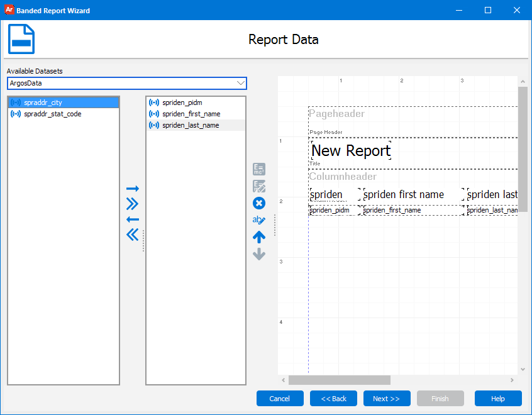The image size is (532, 415).
Task: Click the Cancel button
Action: coord(279,398)
